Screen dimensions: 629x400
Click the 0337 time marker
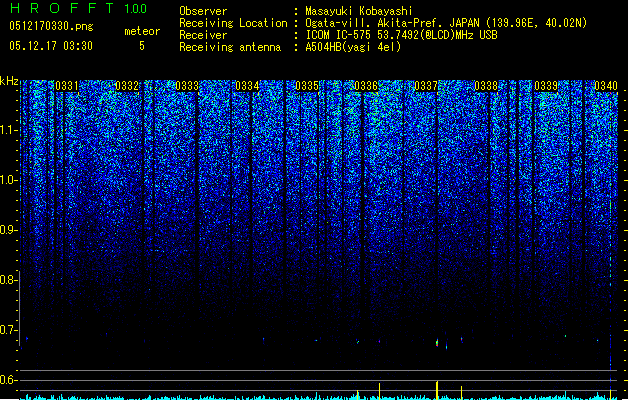[x=426, y=86]
